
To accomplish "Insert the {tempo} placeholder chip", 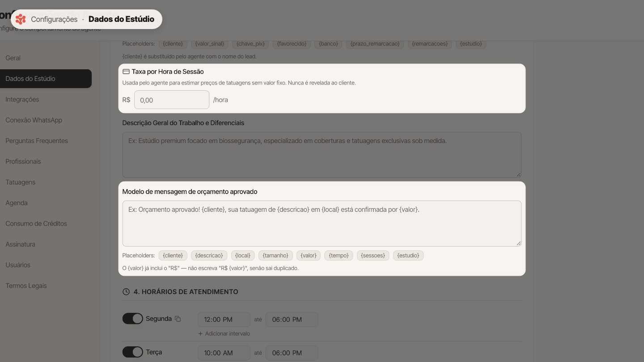I will click(x=339, y=255).
